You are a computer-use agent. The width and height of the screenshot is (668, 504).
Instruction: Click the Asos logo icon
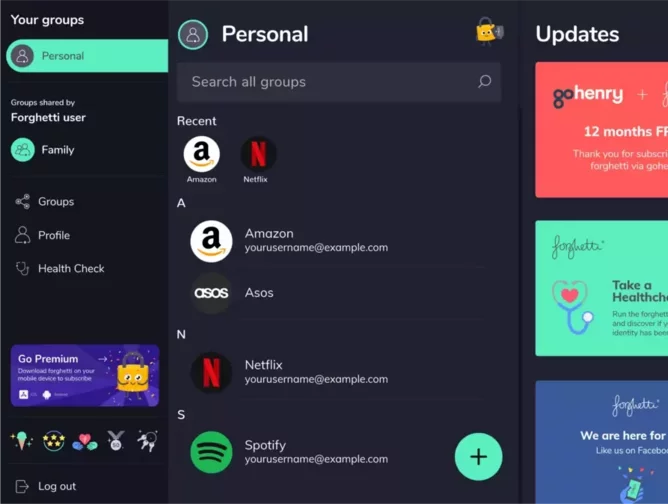coord(211,293)
